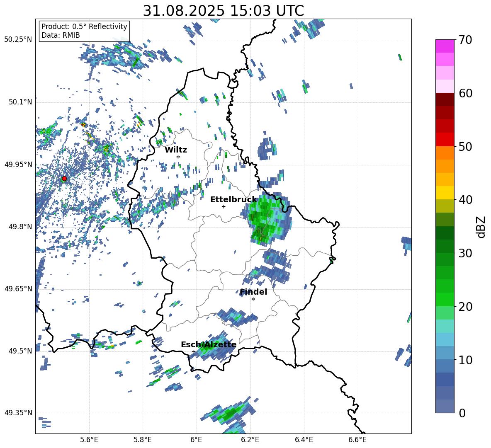Click the 49.8°N latitude label
Image resolution: width=491 pixels, height=448 pixels.
pos(21,227)
